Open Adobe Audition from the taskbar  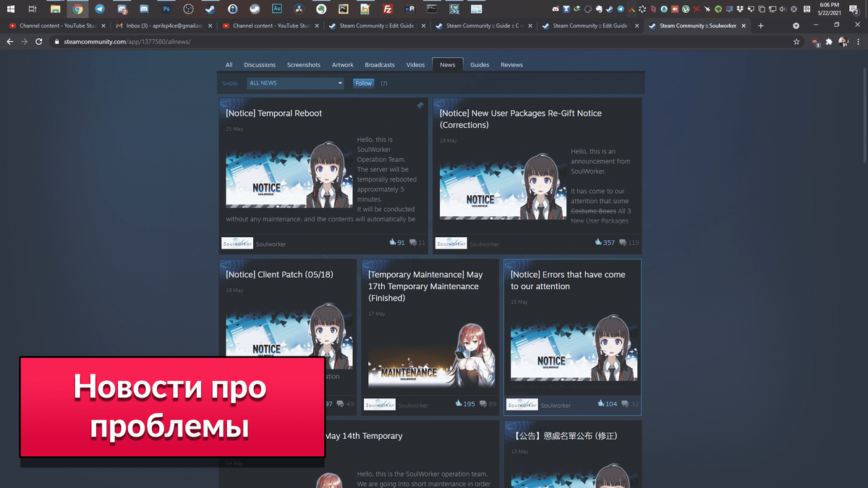(278, 8)
